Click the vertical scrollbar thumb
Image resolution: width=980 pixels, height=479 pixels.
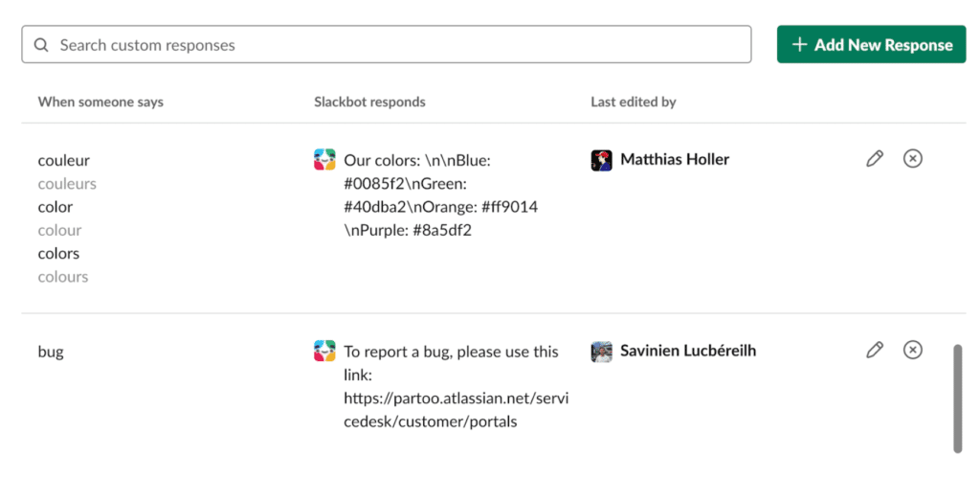coord(957,399)
